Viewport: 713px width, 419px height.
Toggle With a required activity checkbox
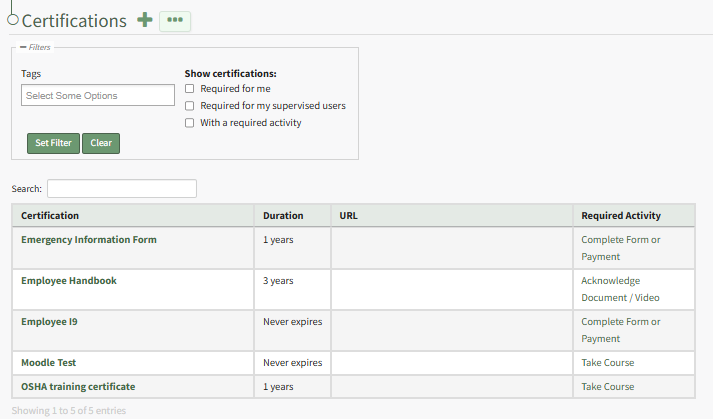coord(190,123)
